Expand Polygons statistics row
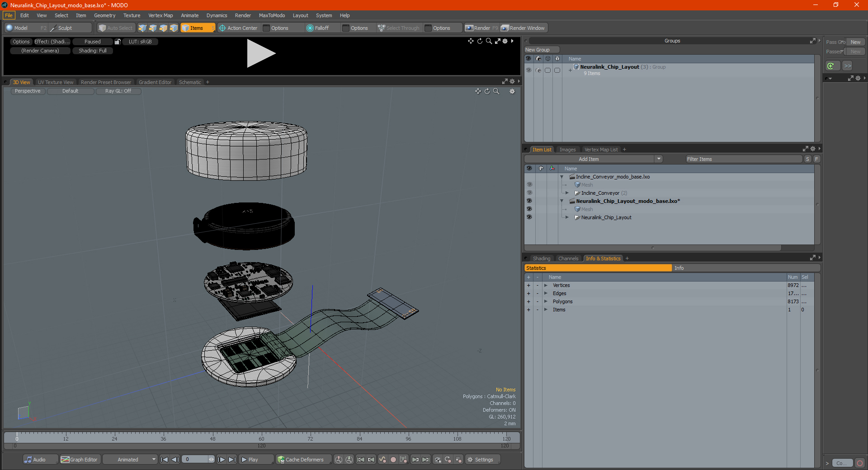 pos(546,302)
